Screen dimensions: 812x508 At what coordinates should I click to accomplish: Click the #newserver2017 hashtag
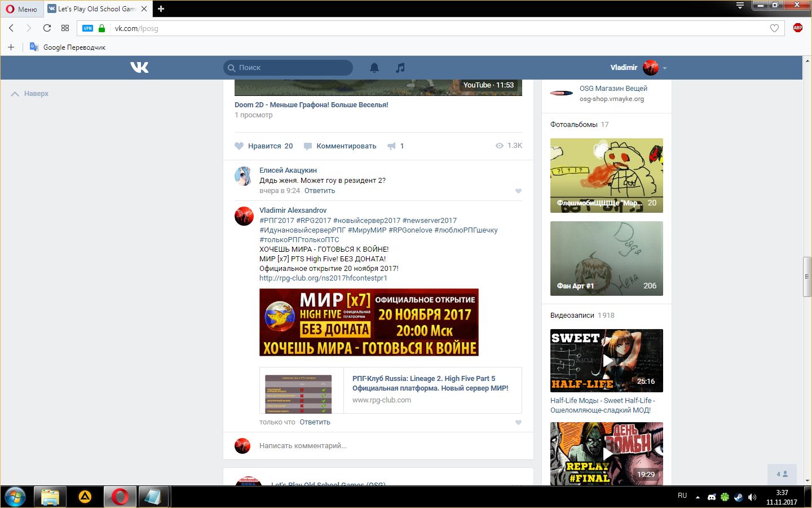[429, 220]
